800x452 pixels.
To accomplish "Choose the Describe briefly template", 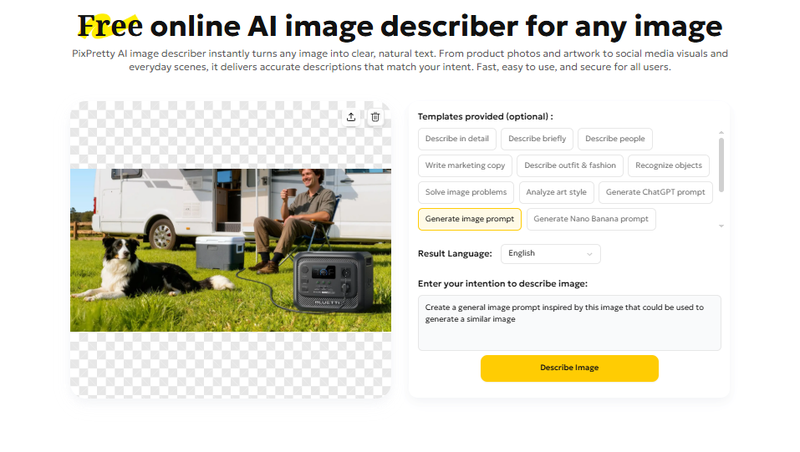I will 536,139.
